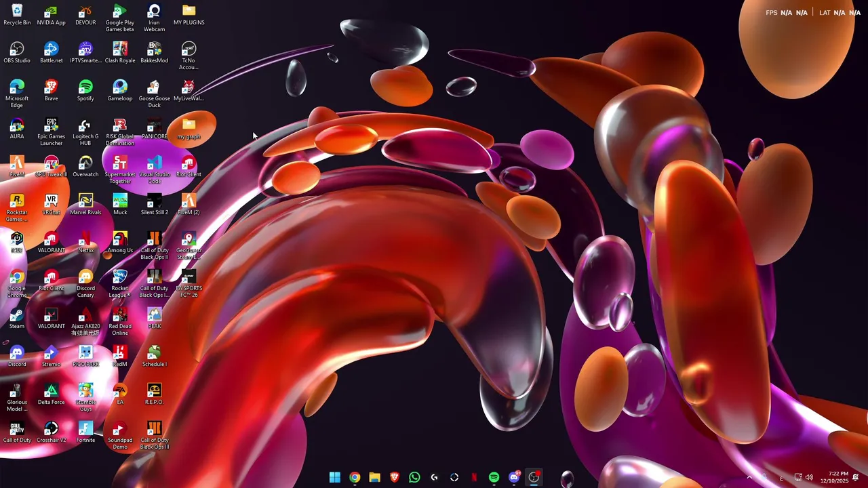The width and height of the screenshot is (868, 488).
Task: Select the DEVOUR game shortcut
Action: (85, 15)
